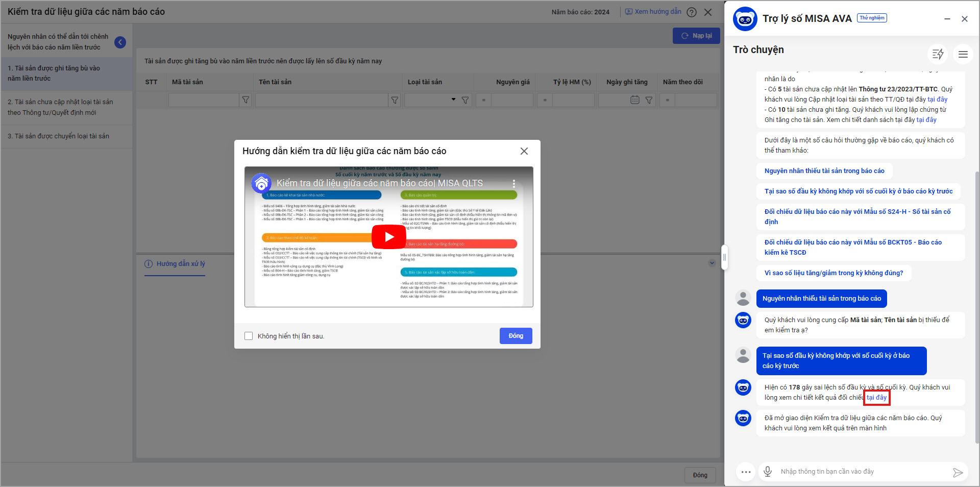980x487 pixels.
Task: Open the three-dot more options in chat
Action: coord(746,472)
